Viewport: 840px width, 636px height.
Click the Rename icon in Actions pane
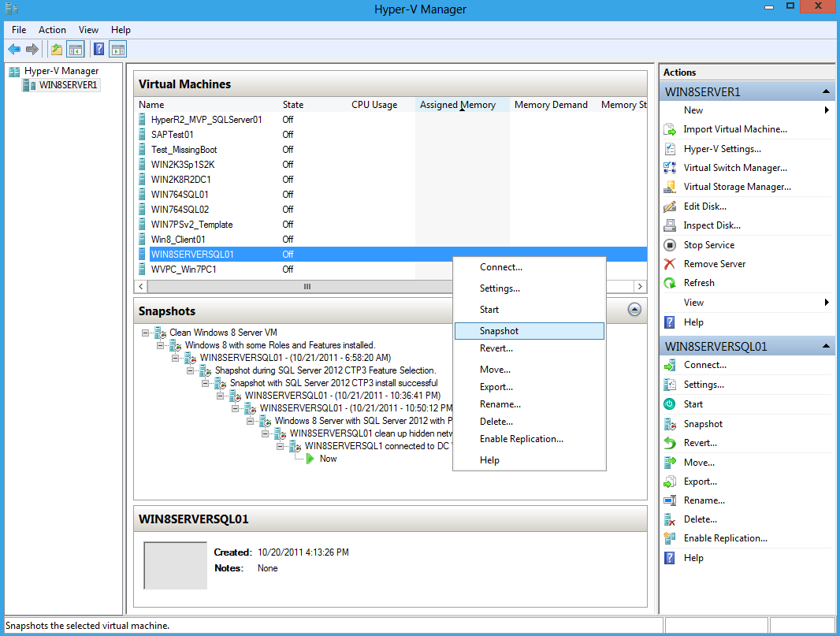[670, 500]
